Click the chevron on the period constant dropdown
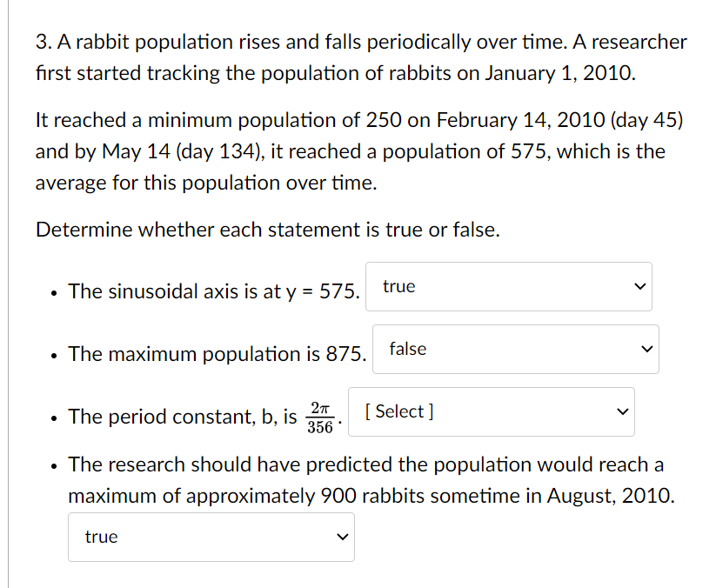This screenshot has width=716, height=588. [621, 410]
